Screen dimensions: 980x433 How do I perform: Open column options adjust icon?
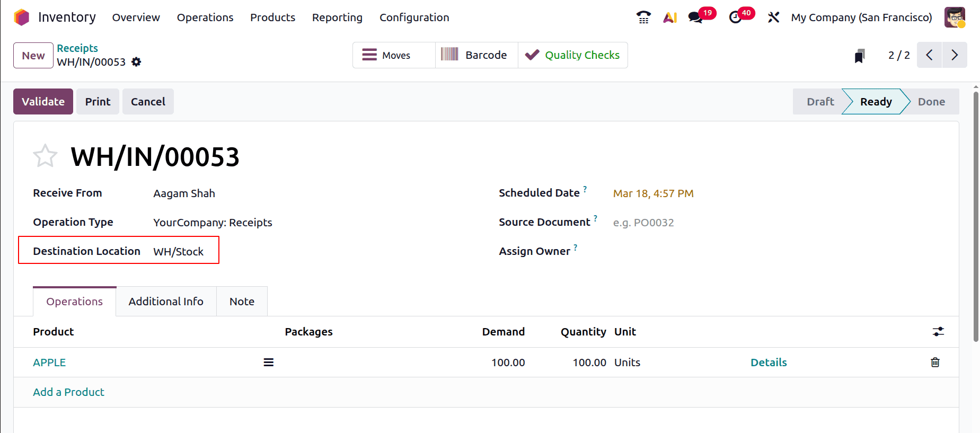[938, 332]
